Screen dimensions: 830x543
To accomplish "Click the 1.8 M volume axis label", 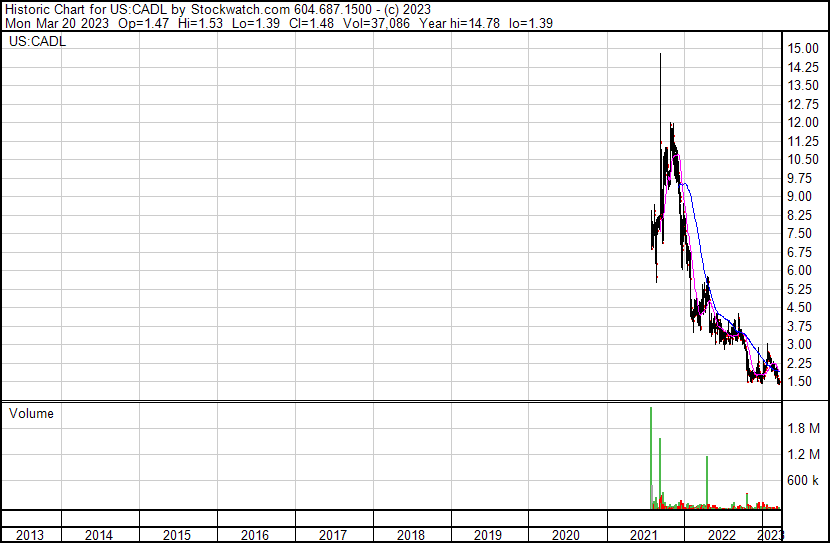I will [804, 429].
